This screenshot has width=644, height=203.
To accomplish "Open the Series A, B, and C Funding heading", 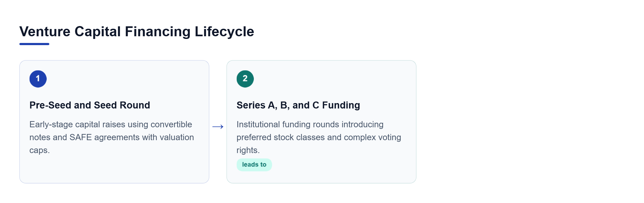I will 298,105.
